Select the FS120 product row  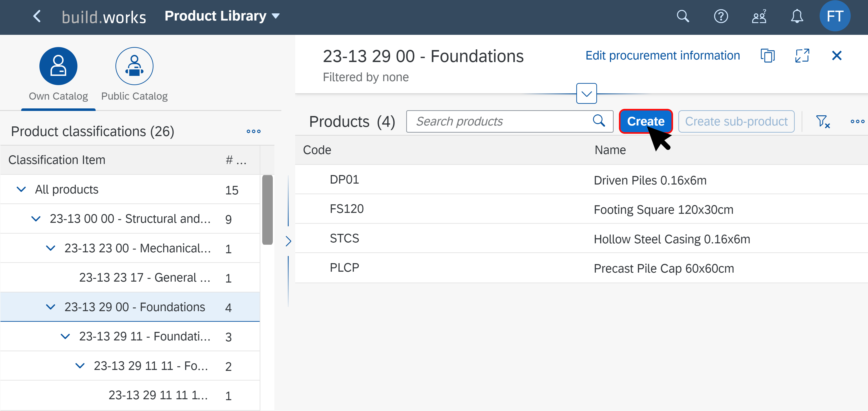[581, 209]
